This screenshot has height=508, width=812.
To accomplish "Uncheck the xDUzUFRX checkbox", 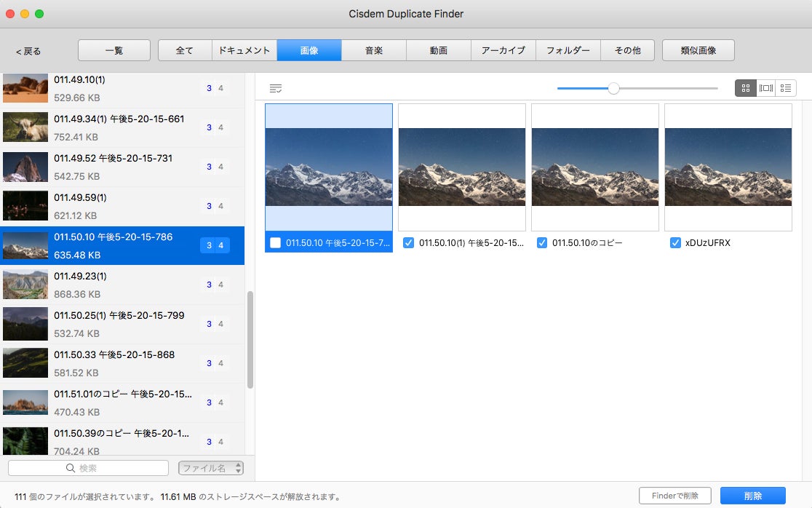I will tap(675, 243).
